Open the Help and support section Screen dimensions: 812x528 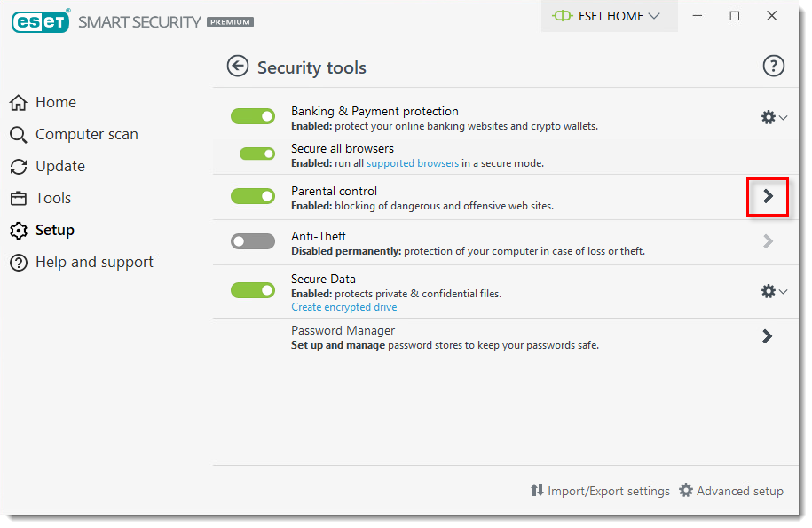94,263
